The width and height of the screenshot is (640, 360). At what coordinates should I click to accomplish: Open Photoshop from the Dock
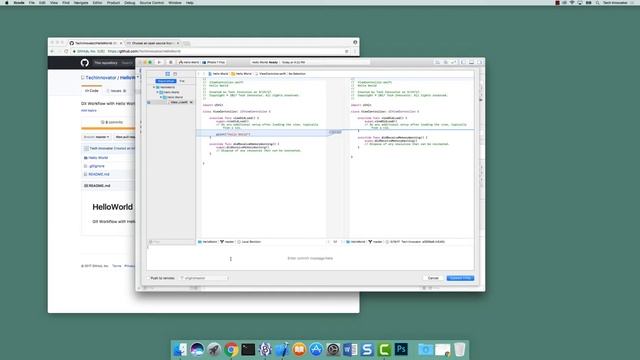click(401, 350)
